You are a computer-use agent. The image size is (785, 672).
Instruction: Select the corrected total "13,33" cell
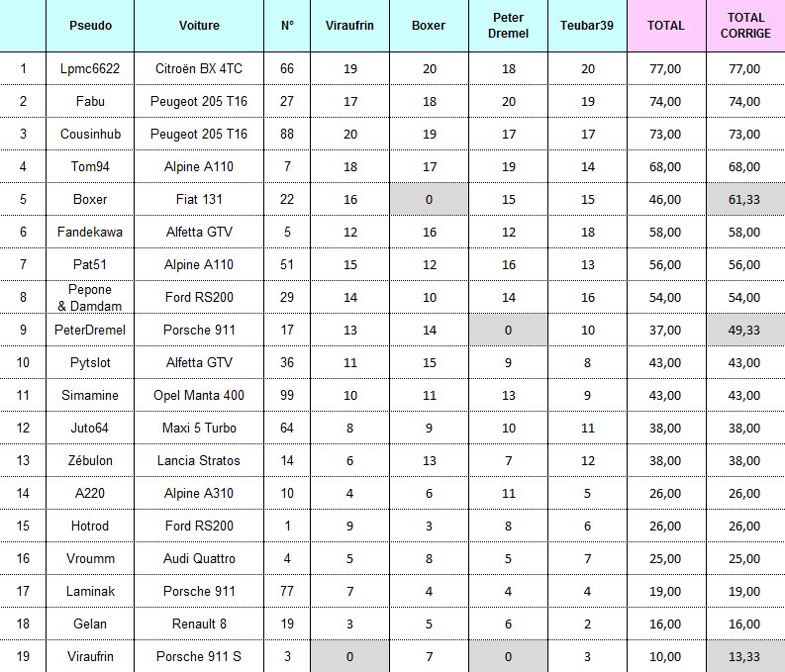point(745,656)
